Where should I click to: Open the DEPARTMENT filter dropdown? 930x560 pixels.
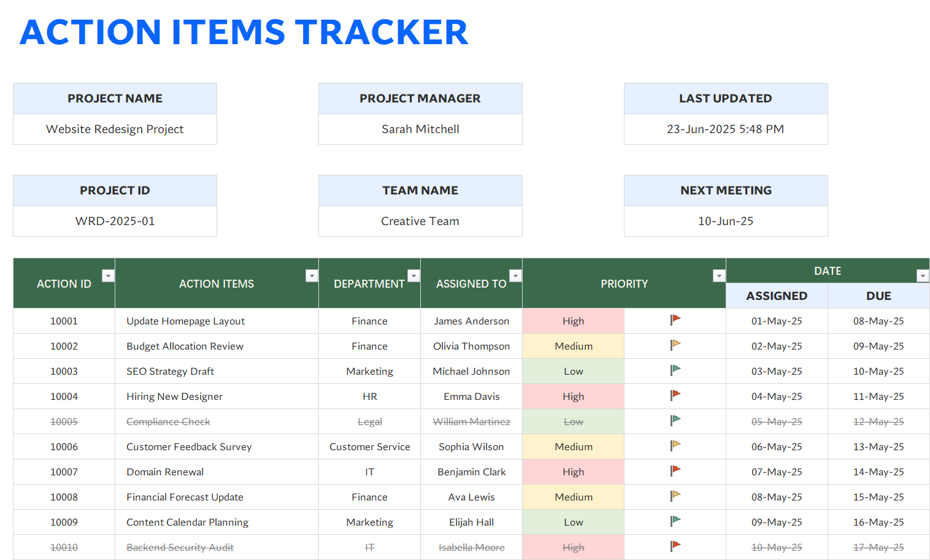pos(413,276)
